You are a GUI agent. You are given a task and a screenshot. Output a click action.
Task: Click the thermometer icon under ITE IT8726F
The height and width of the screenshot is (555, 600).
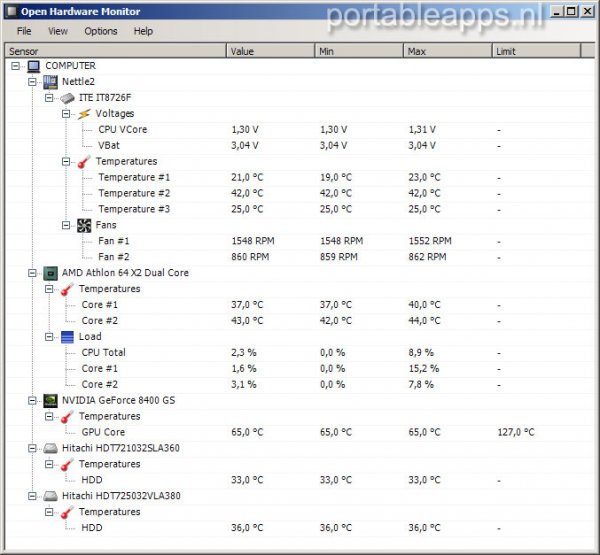click(x=84, y=162)
